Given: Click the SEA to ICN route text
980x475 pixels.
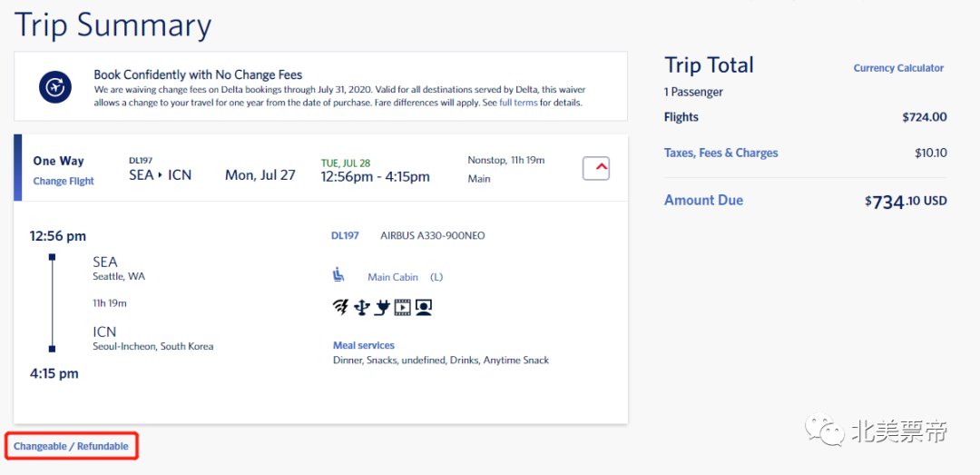Looking at the screenshot, I should tap(161, 174).
